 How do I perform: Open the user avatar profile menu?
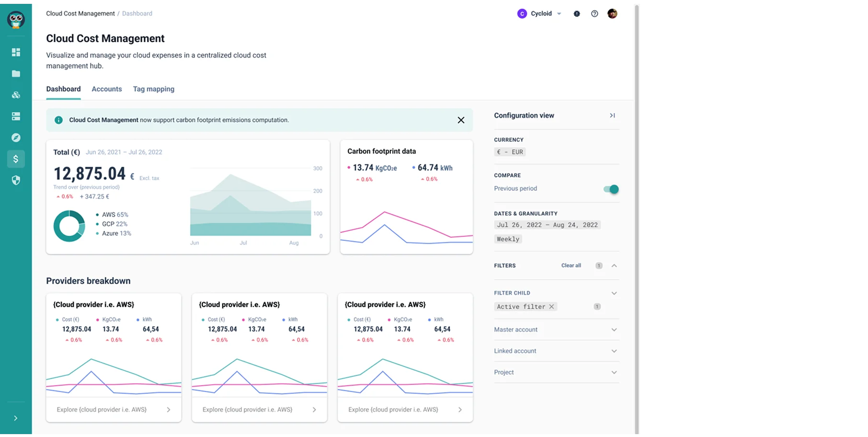(x=612, y=14)
